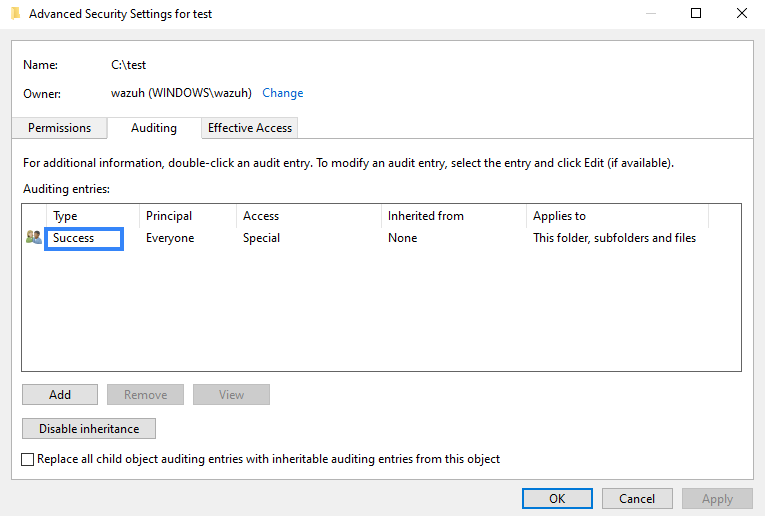
Task: Click the Change owner link
Action: (x=282, y=93)
